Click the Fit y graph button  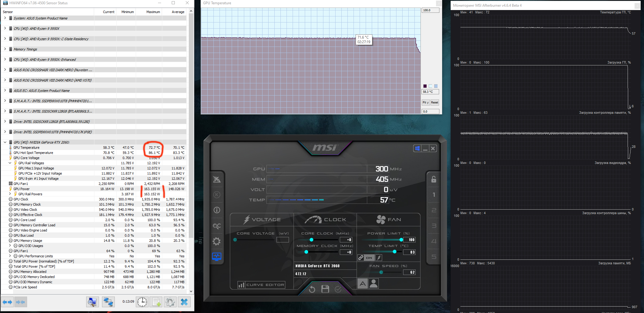tap(425, 103)
